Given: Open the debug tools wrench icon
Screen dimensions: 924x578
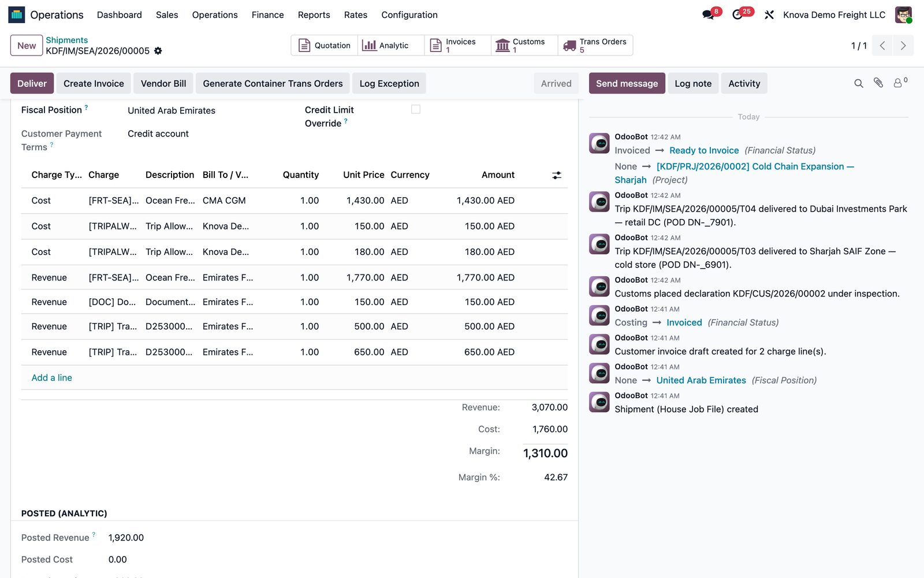Looking at the screenshot, I should (x=769, y=15).
